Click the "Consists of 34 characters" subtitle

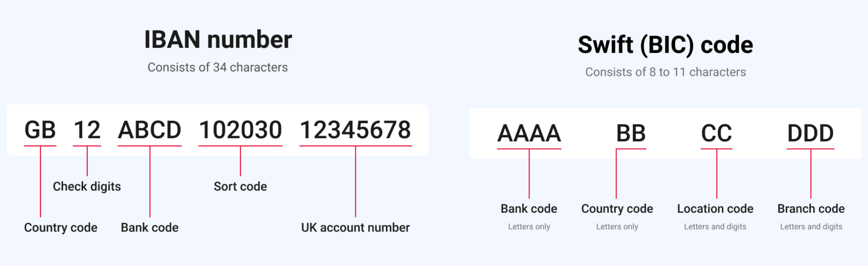point(218,67)
